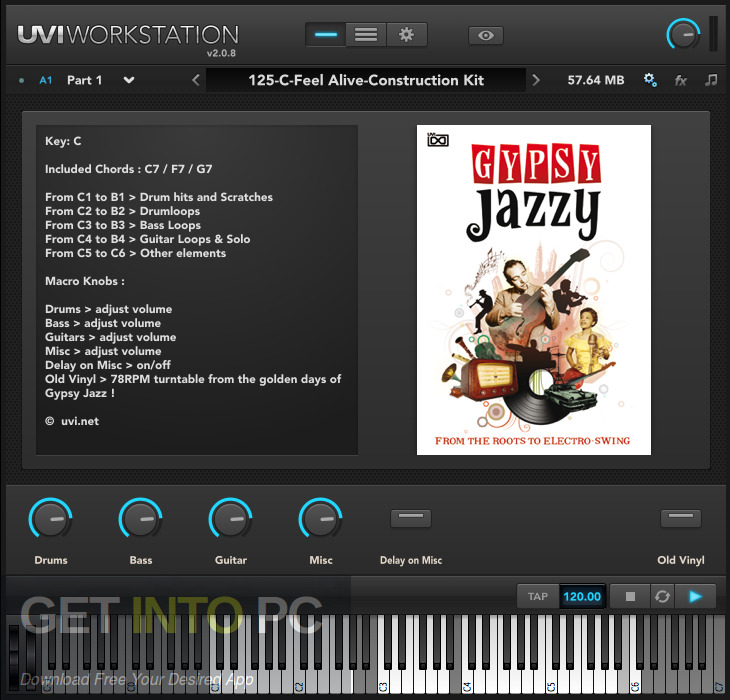Click the 57.64 MB memory readout

click(595, 80)
